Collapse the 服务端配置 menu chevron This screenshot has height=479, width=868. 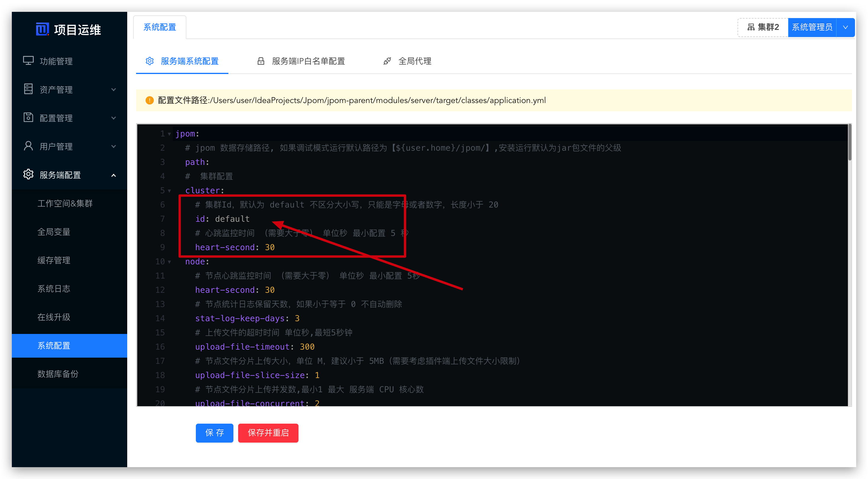[x=114, y=175]
